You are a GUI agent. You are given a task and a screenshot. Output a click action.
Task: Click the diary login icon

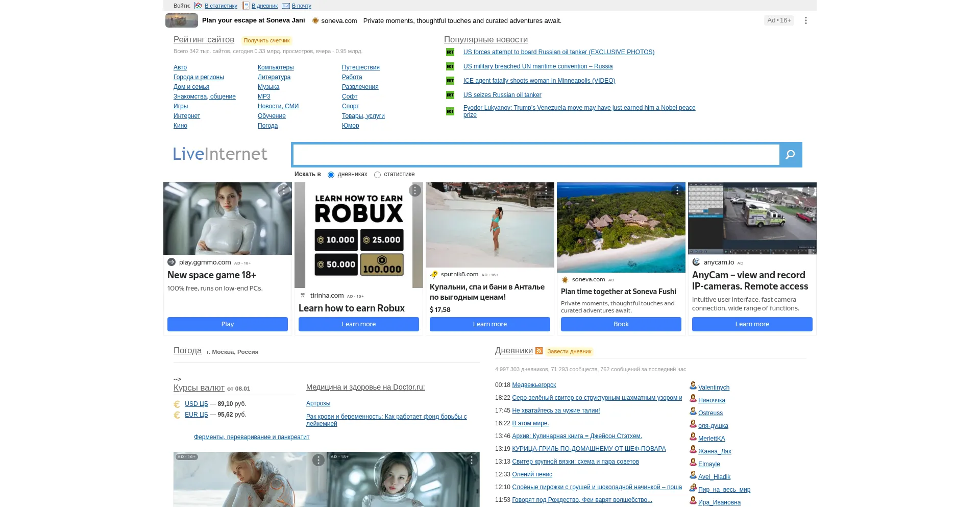pyautogui.click(x=246, y=6)
